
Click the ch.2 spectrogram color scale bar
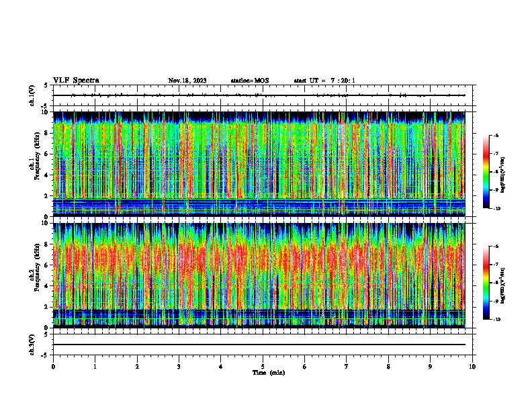486,283
